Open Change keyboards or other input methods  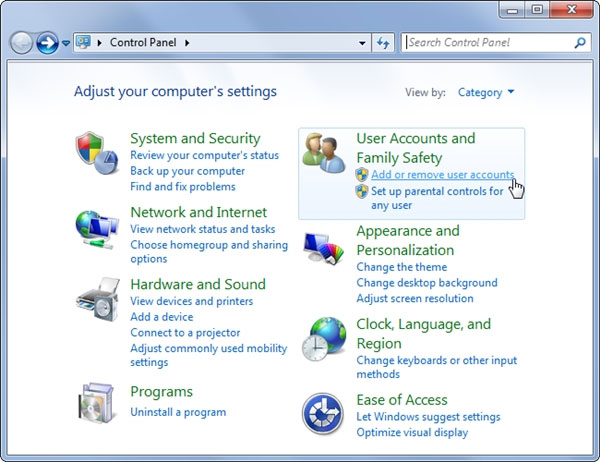[x=437, y=367]
